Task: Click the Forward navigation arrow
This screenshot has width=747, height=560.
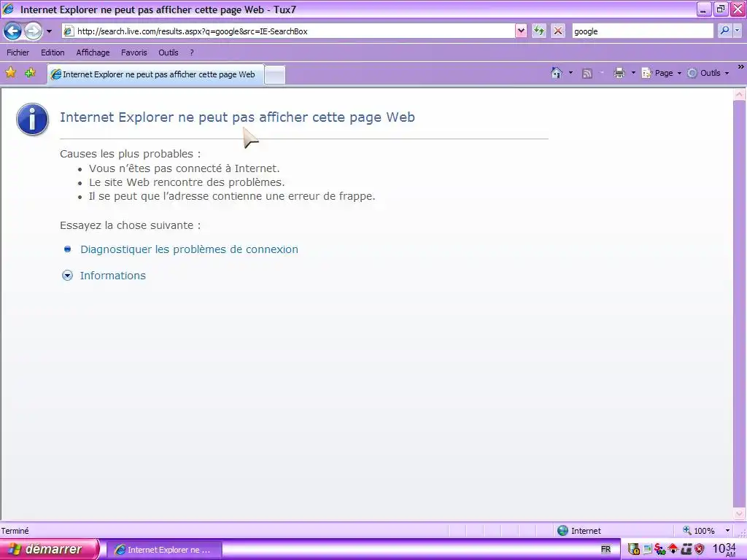Action: tap(33, 31)
